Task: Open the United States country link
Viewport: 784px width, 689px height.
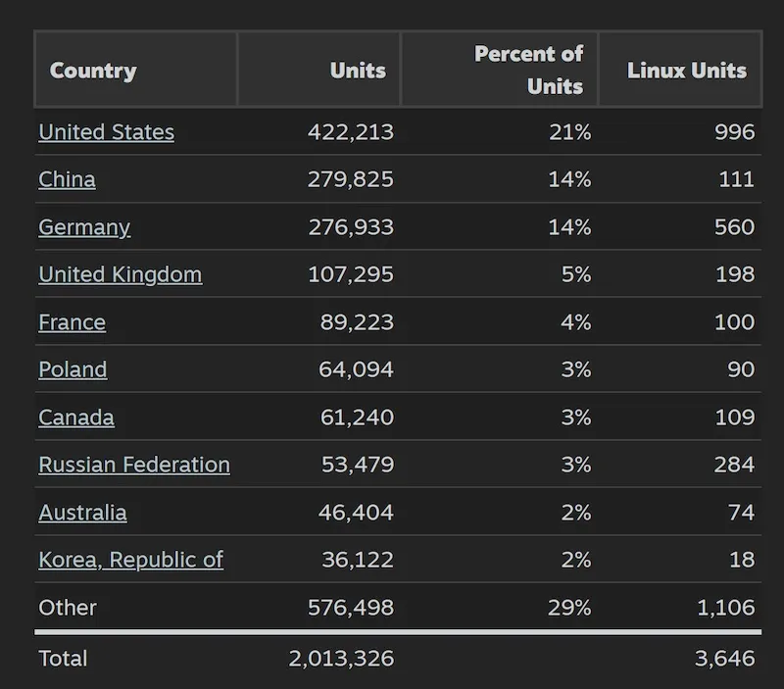Action: 106,132
